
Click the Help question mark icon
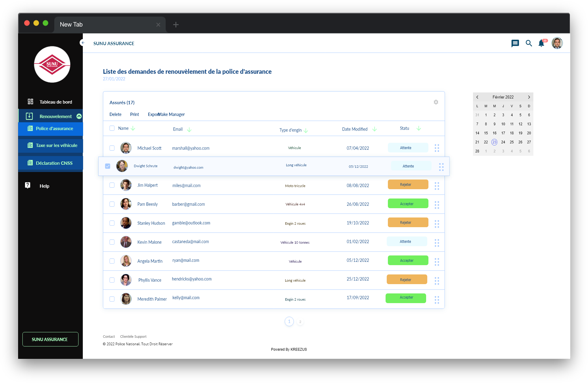pos(28,186)
